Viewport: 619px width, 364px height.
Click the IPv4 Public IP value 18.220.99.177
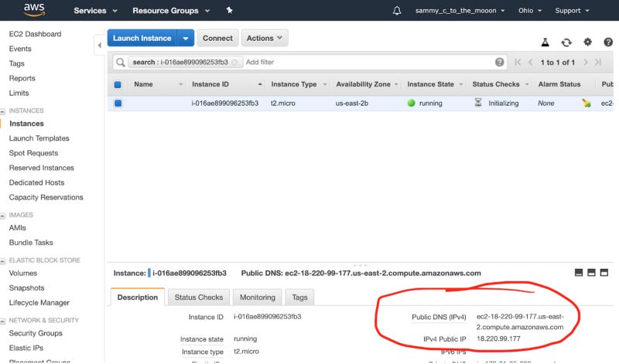click(498, 338)
